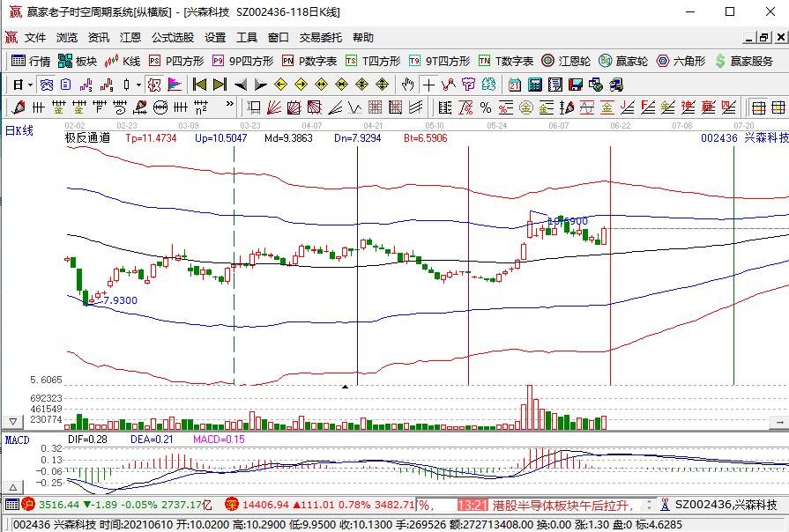Expand MACD panel with up triangle

pos(13,487)
